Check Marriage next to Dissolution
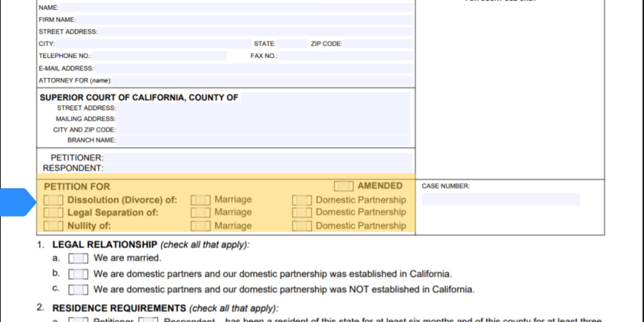Viewport: 644px width, 322px height. (x=201, y=200)
